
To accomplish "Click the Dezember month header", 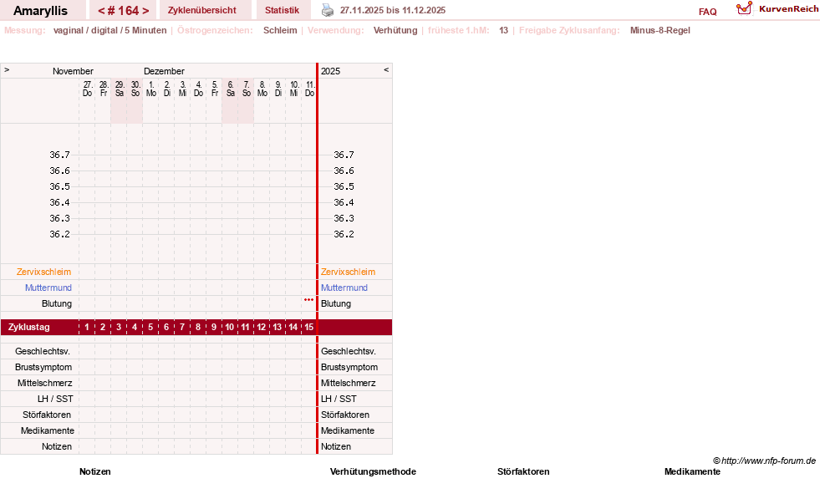I will pos(164,71).
